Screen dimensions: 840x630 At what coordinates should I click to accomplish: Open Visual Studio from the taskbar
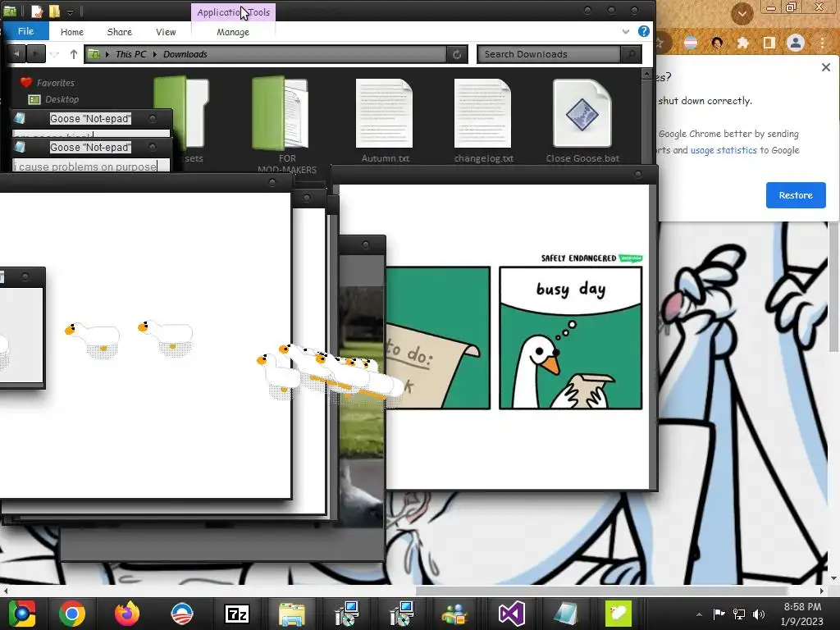(512, 614)
